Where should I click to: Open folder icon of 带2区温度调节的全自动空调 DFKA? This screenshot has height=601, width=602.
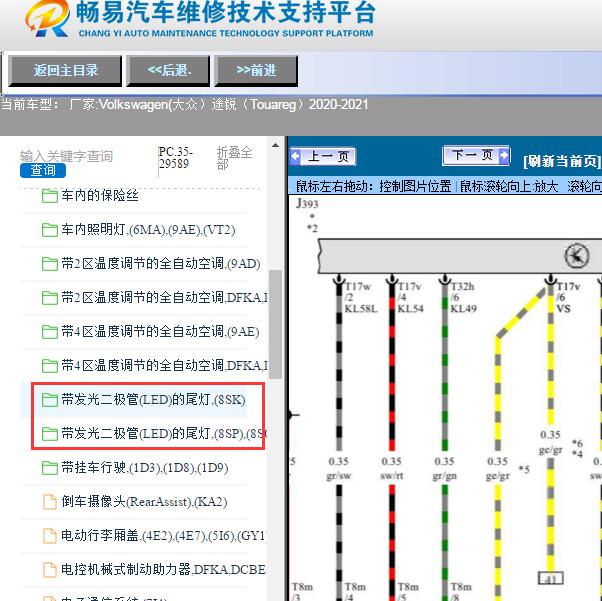pyautogui.click(x=50, y=298)
